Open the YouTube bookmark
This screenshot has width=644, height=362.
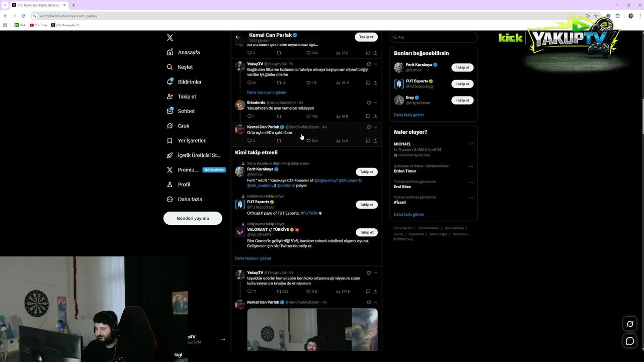coord(38,25)
